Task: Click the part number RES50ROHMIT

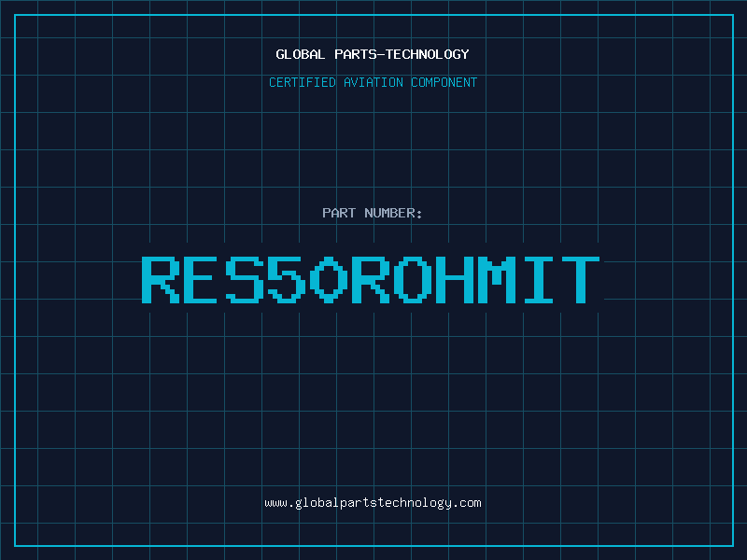Action: pyautogui.click(x=371, y=280)
